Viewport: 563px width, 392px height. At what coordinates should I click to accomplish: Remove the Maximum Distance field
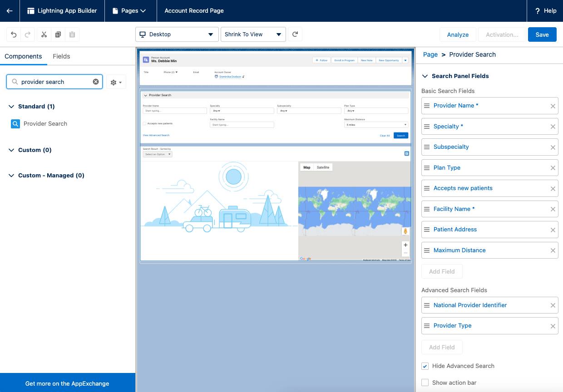point(553,250)
